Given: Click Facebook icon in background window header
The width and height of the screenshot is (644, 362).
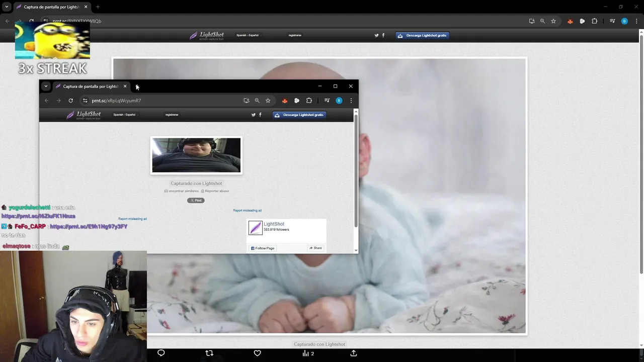Looking at the screenshot, I should coord(383,35).
